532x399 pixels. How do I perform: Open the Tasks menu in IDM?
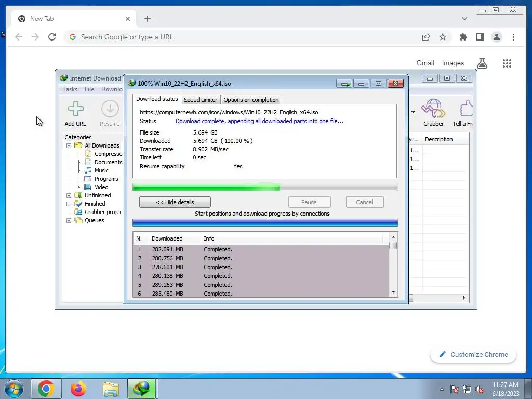(x=70, y=89)
